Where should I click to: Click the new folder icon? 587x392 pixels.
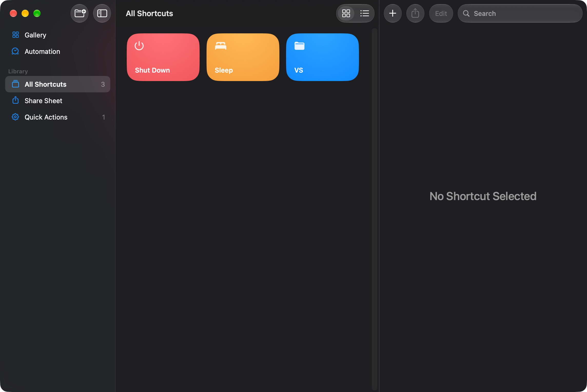point(80,13)
